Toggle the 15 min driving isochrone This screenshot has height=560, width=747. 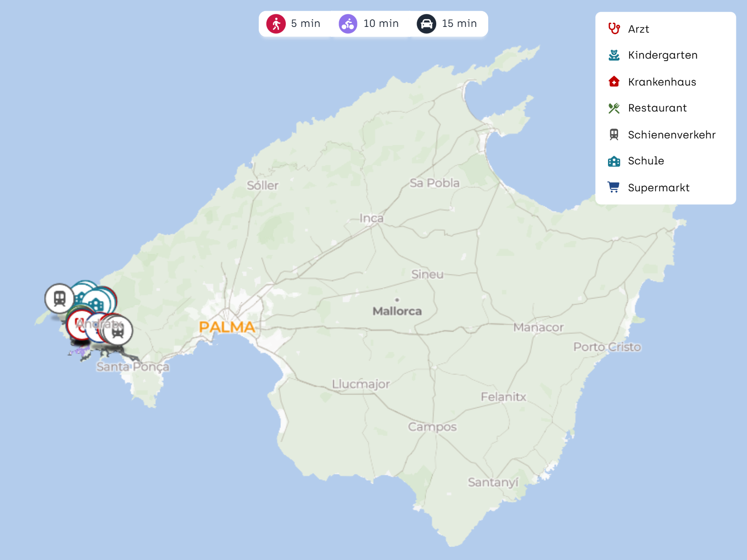click(447, 24)
